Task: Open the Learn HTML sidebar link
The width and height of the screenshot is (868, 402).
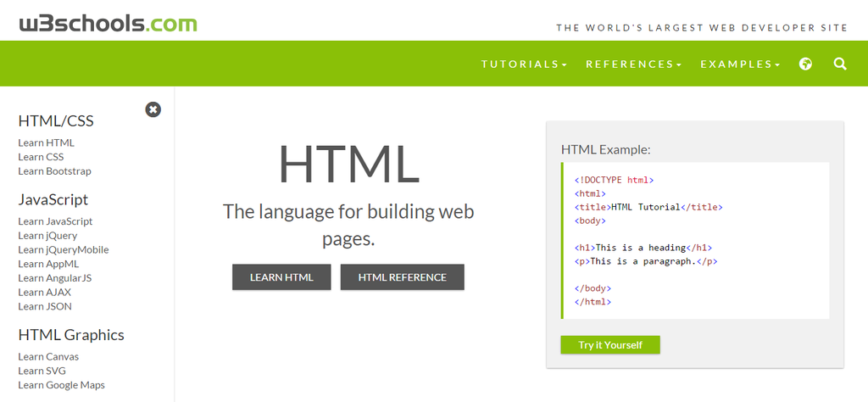Action: [x=46, y=142]
